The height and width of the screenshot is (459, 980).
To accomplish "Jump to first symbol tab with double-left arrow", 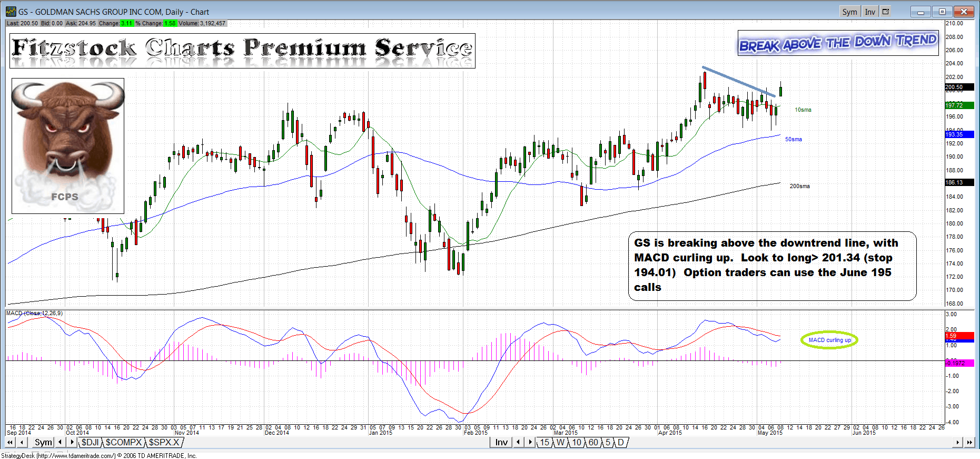I will (x=9, y=443).
